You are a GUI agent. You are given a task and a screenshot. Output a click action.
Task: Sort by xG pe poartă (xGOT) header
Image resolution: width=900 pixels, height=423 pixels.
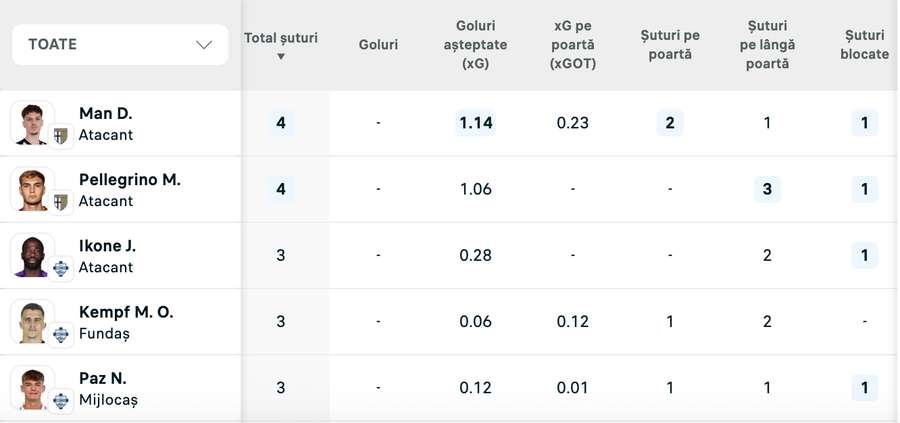(573, 45)
